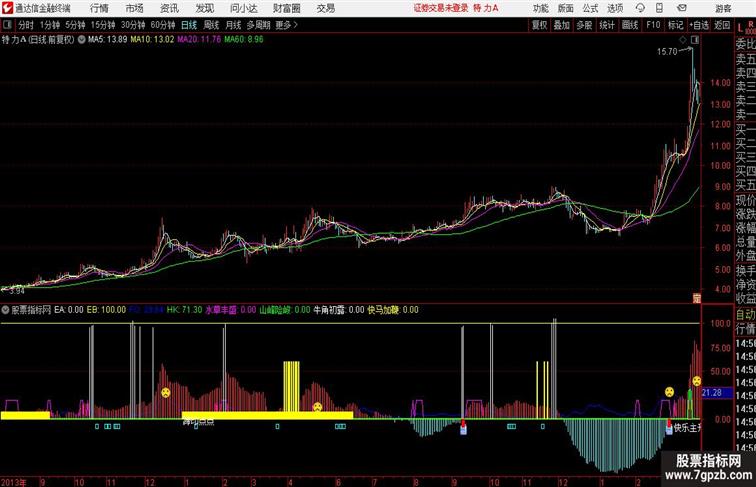Click sad face marker on yellow bar
Viewport: 756px width, 487px height.
(317, 407)
